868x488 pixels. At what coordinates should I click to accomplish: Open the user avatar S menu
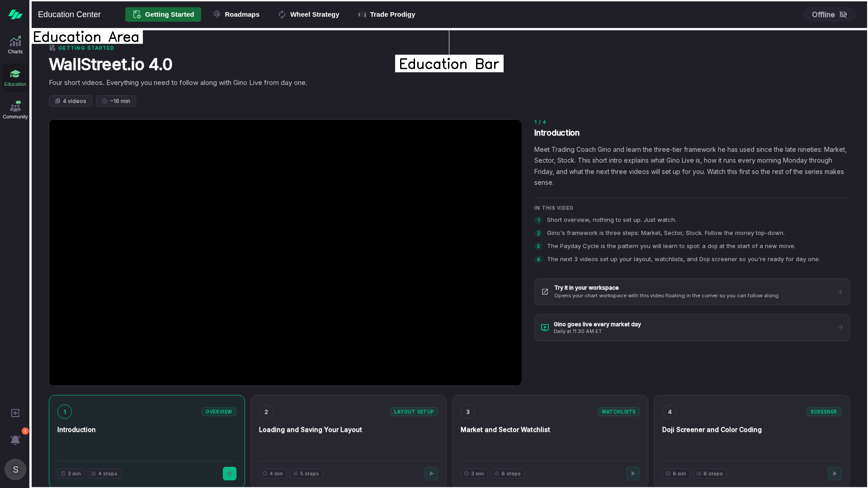[15, 469]
